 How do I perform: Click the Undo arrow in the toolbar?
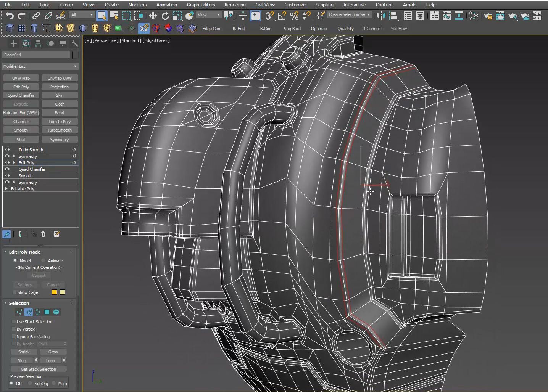[10, 16]
